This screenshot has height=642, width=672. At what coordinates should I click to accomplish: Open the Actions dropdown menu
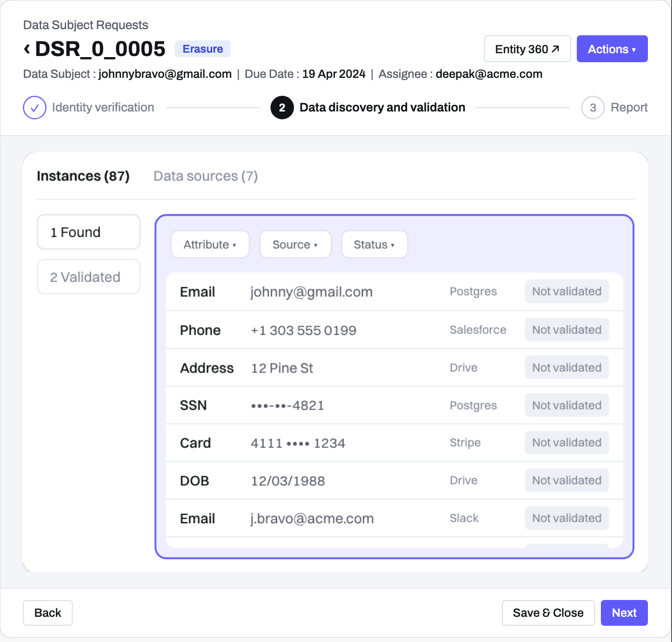(x=612, y=49)
